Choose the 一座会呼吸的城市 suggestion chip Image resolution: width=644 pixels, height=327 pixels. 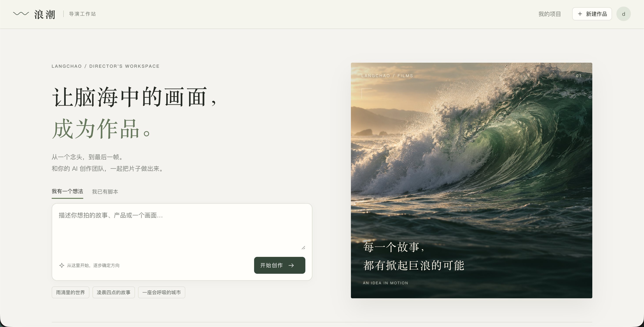point(161,292)
